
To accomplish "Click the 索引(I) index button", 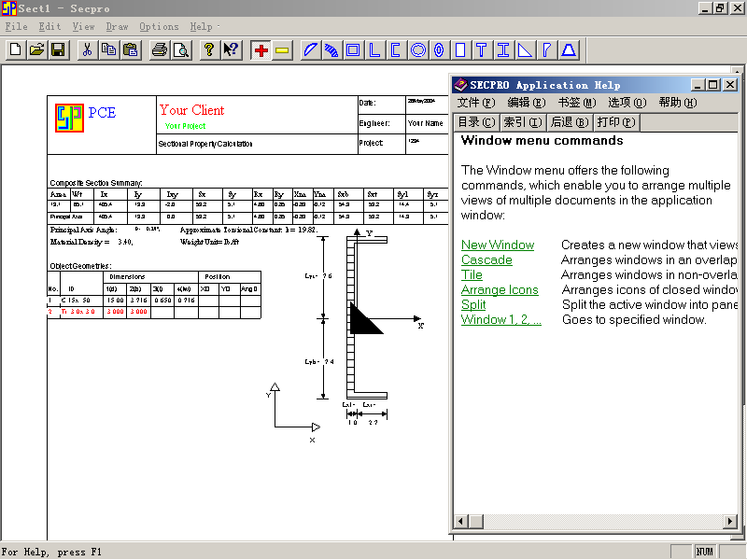I will tap(523, 122).
